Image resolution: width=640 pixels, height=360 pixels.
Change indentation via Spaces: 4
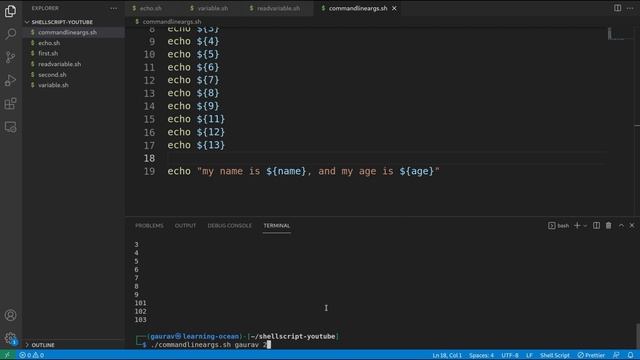click(x=481, y=355)
